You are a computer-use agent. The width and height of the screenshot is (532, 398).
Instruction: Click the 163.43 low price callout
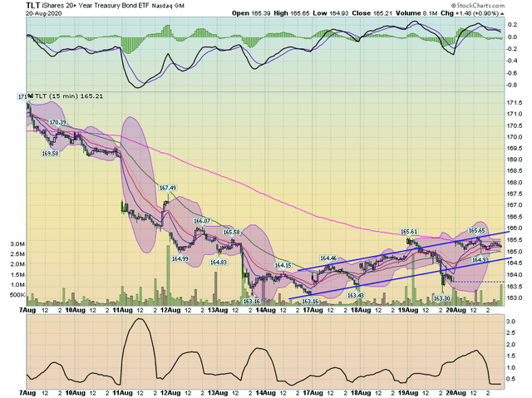(356, 295)
